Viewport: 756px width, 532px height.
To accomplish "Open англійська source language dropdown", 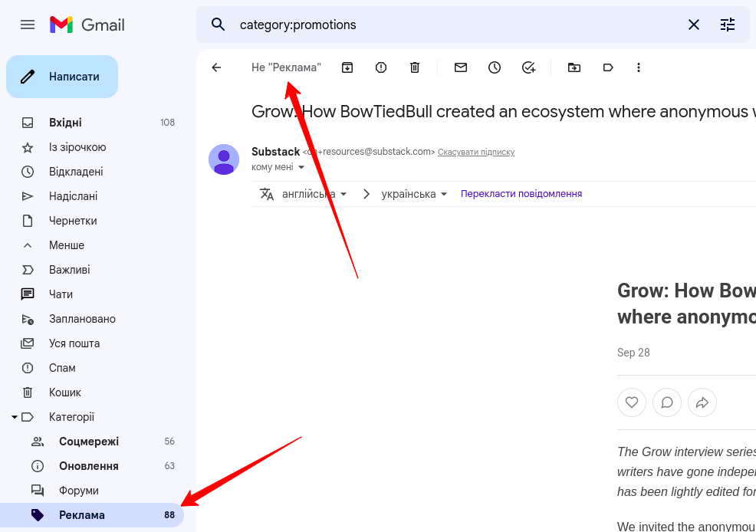I will 314,194.
